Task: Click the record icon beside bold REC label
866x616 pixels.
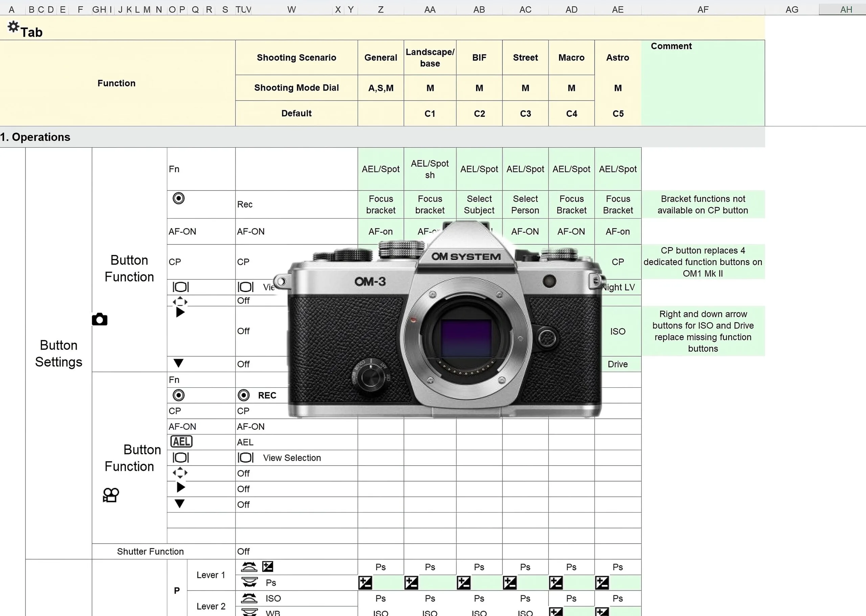Action: pyautogui.click(x=244, y=395)
